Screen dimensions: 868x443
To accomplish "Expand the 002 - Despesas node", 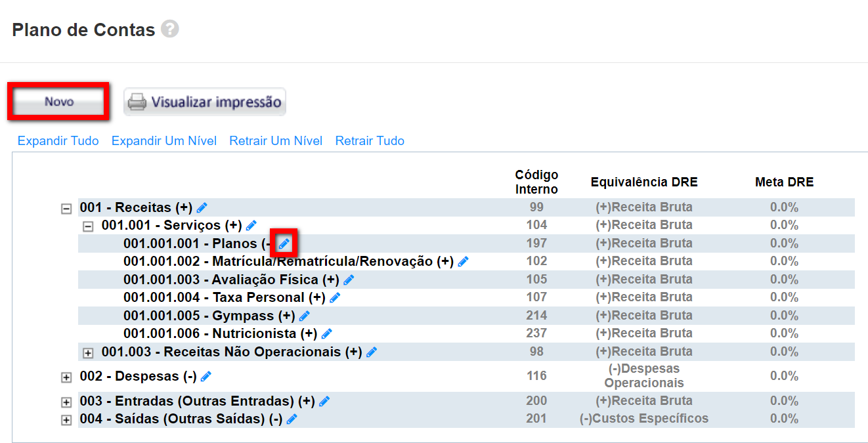I will (66, 378).
